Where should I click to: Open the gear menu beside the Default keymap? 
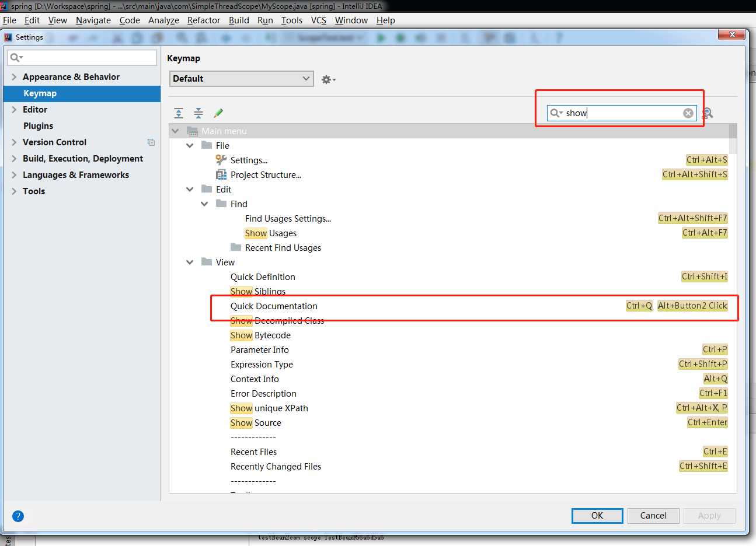328,79
